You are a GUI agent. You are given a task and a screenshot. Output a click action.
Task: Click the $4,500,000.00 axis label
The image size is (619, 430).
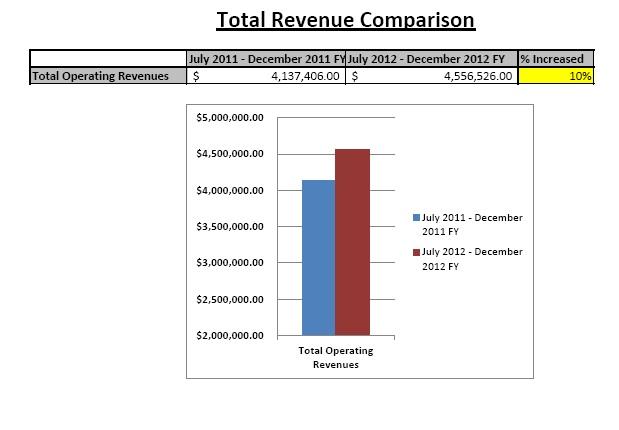[x=230, y=154]
